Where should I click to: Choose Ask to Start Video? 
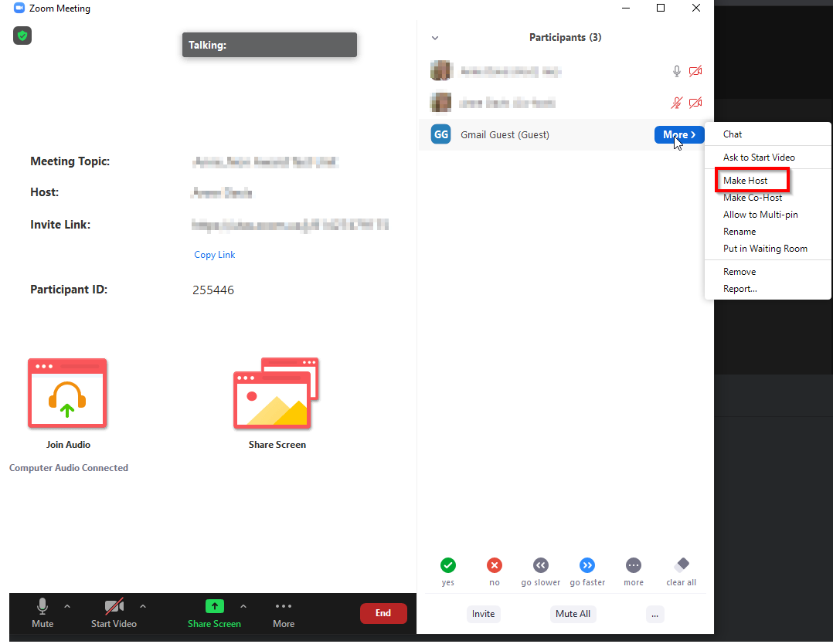click(767, 158)
